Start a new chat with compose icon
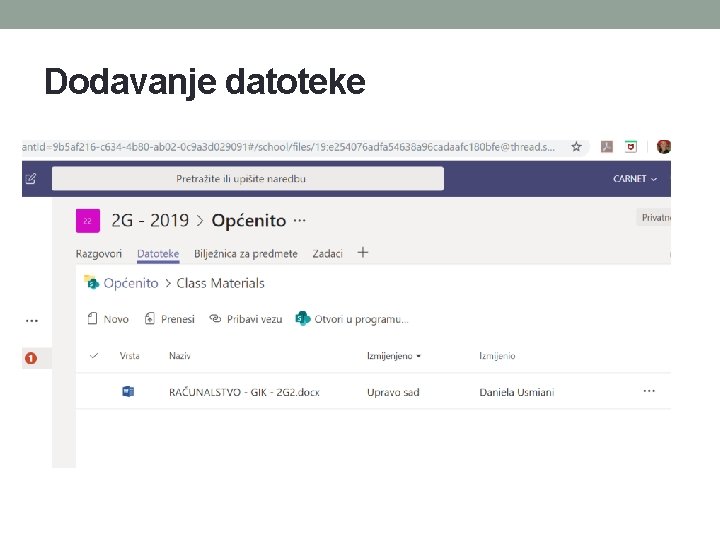720x540 pixels. pyautogui.click(x=31, y=179)
